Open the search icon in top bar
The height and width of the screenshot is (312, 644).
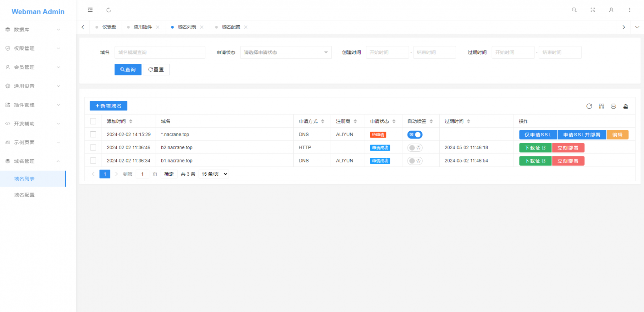click(574, 10)
